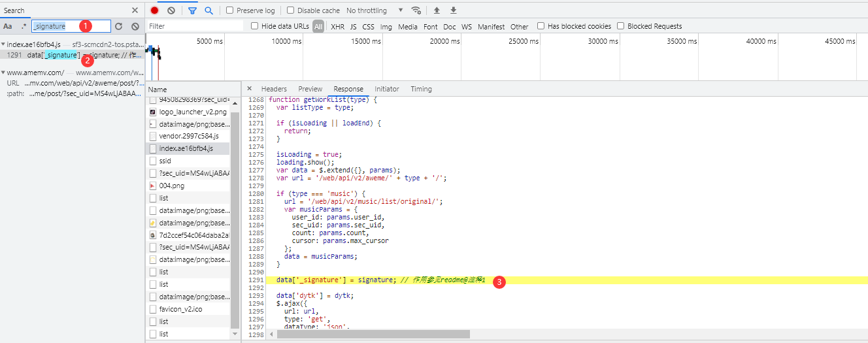This screenshot has width=868, height=343.
Task: Filter requests by JS
Action: [354, 26]
